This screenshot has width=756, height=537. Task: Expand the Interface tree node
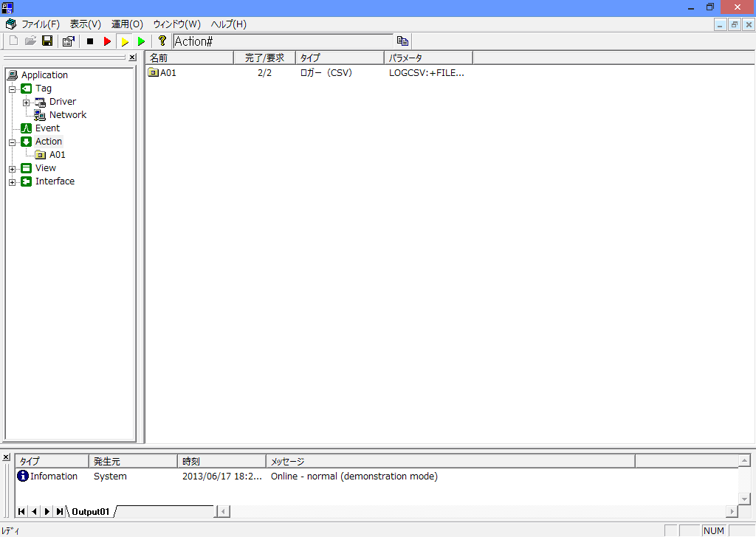pyautogui.click(x=12, y=181)
